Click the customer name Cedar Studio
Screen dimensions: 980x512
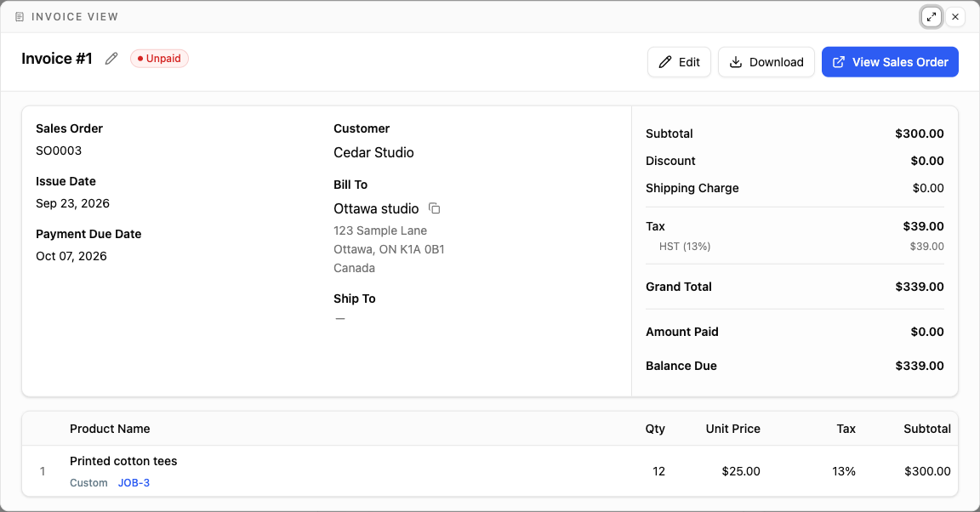coord(373,152)
